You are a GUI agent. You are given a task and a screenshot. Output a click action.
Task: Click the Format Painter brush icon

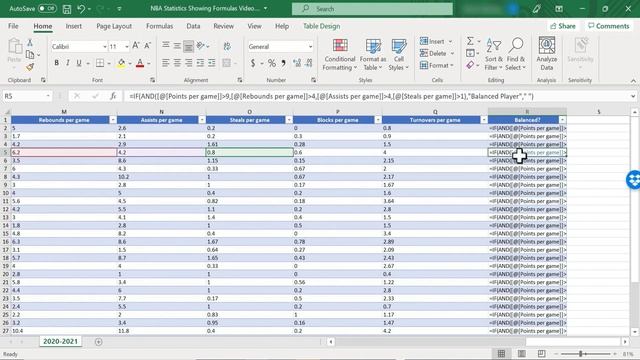(x=30, y=67)
